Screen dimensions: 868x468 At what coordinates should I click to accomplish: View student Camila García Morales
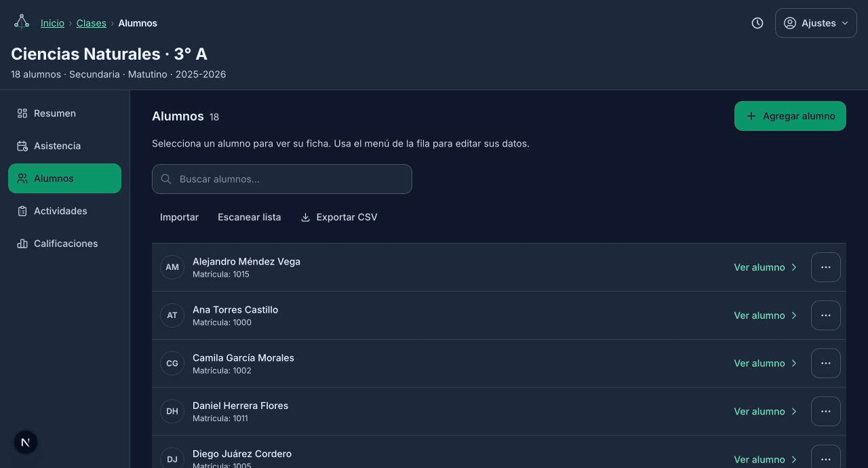[766, 364]
